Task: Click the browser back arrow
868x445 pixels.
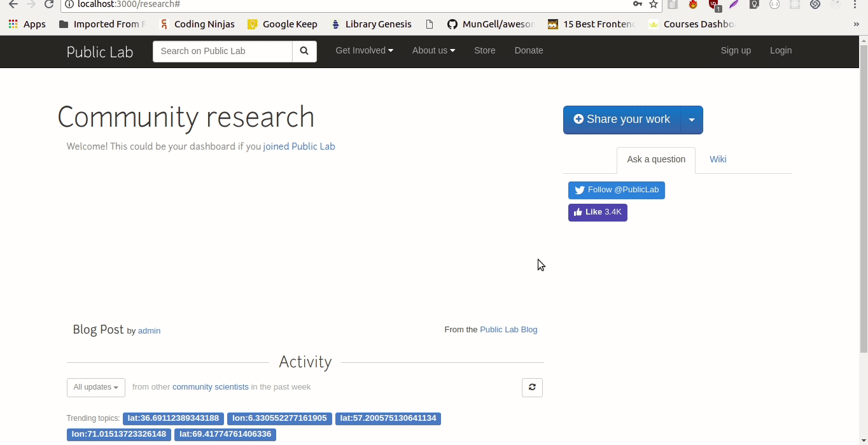Action: [13, 4]
